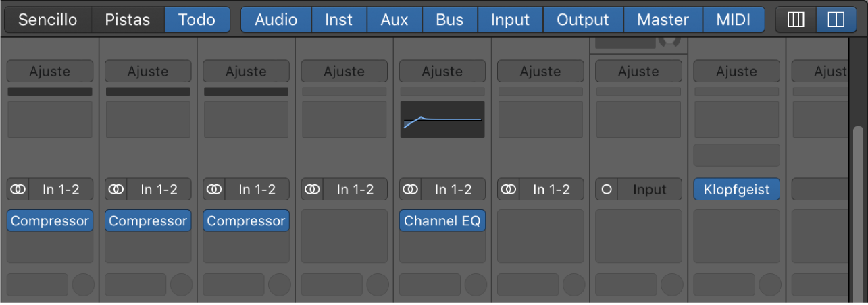Open Ajuste menu on the third channel strip
This screenshot has height=305, width=868.
pyautogui.click(x=246, y=71)
